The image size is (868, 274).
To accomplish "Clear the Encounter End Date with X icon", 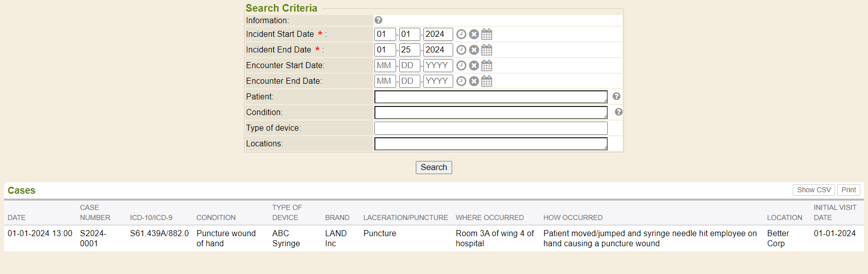I will (474, 81).
